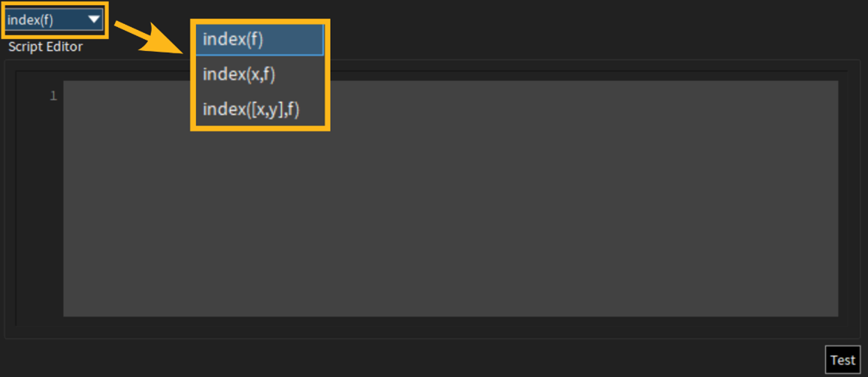Select the index(f) option in list
This screenshot has height=377, width=868.
[259, 40]
